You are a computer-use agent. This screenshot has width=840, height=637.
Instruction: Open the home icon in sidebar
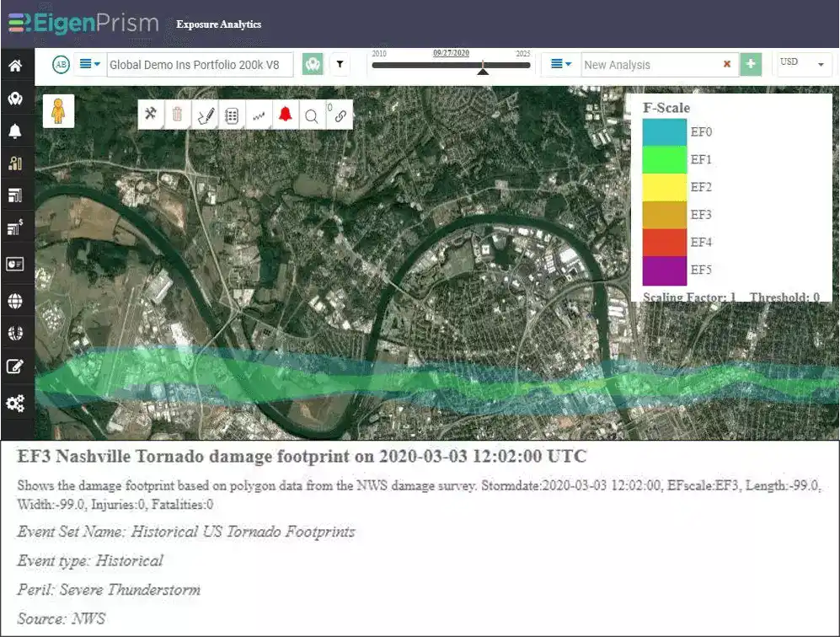point(15,66)
